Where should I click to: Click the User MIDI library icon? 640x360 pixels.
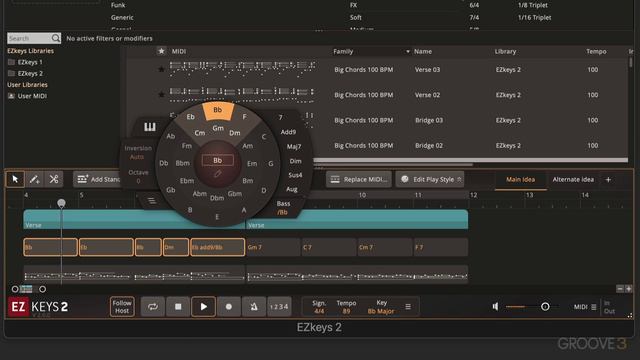point(11,96)
